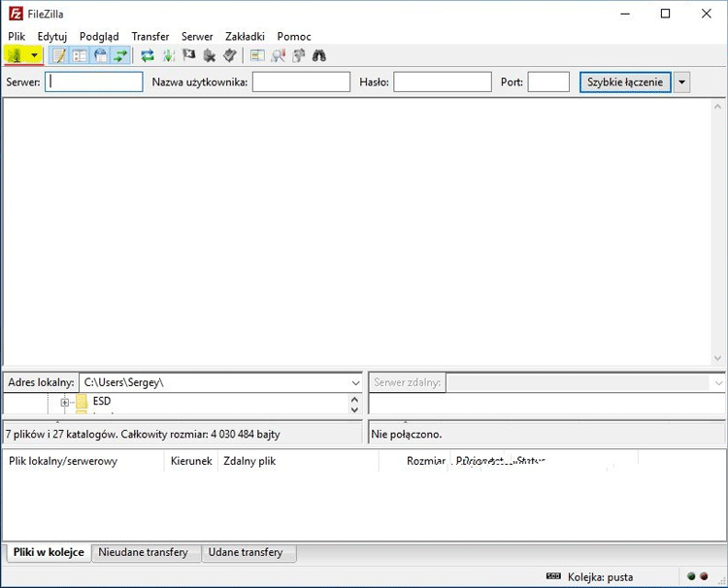Toggle filename filters magnifier icon

(279, 55)
